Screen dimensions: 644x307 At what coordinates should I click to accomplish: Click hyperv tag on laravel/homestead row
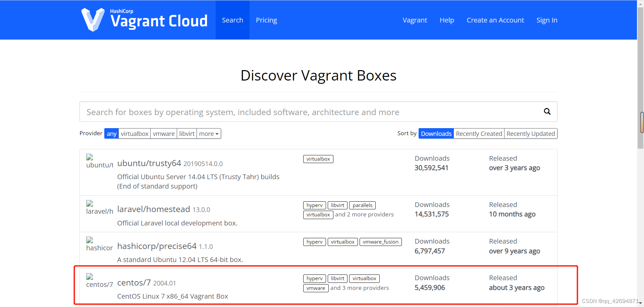click(x=314, y=205)
